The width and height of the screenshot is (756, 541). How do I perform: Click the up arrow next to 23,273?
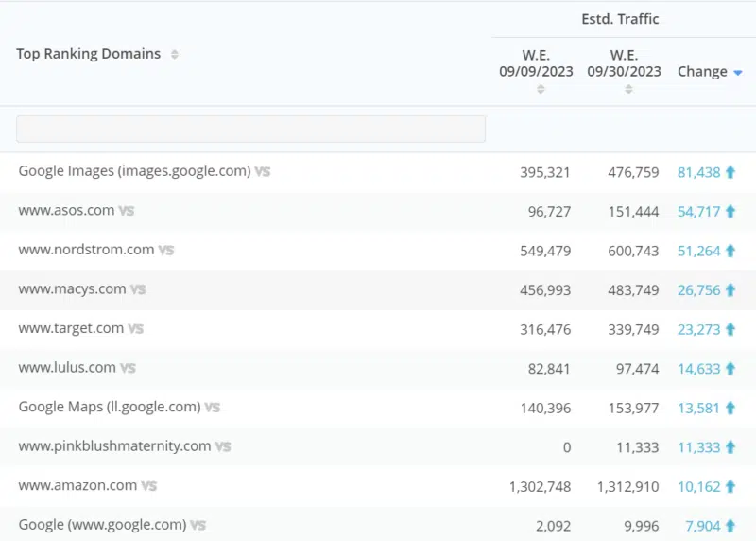(x=730, y=330)
